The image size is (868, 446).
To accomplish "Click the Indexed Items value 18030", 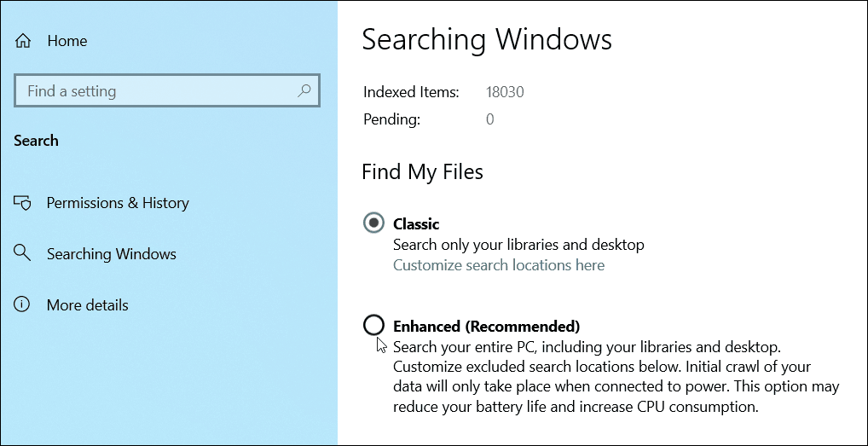I will 505,92.
